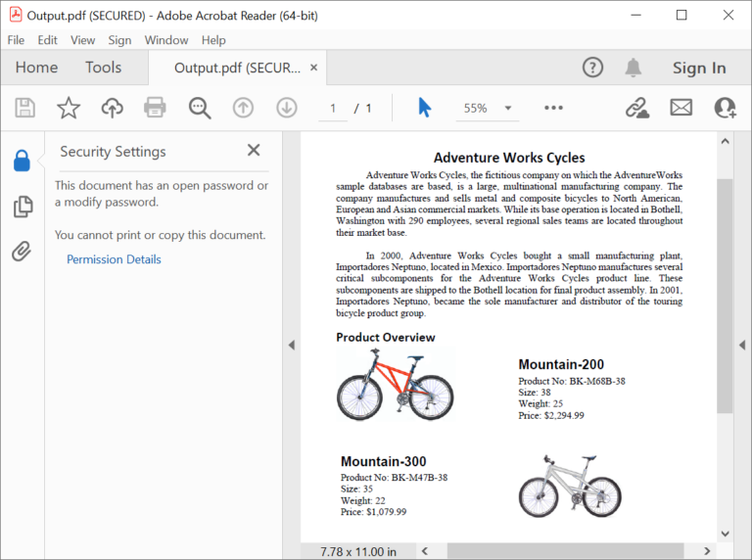Viewport: 752px width, 560px height.
Task: Click the Print icon in toolbar
Action: (155, 108)
